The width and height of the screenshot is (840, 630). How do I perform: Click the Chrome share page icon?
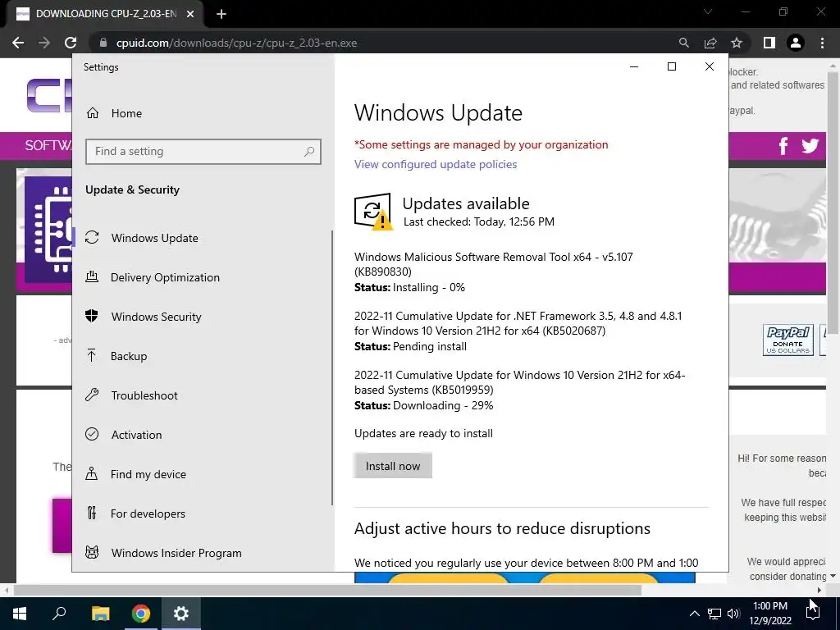(710, 43)
